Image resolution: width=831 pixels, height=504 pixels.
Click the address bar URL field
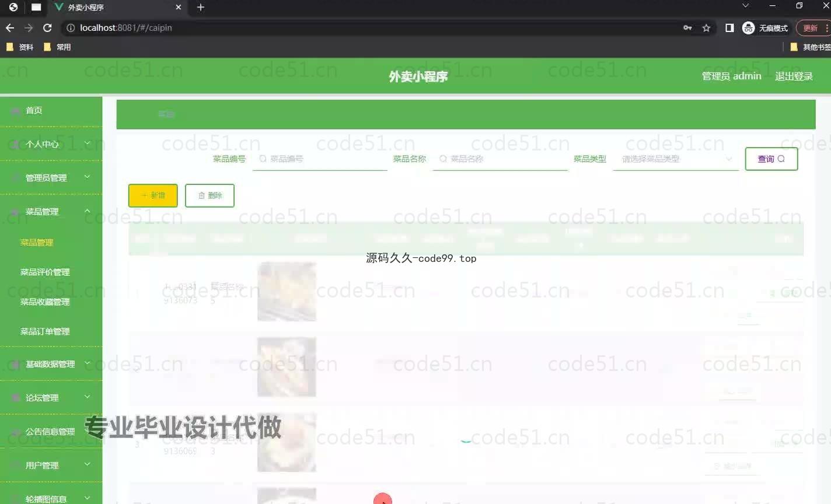coord(373,27)
